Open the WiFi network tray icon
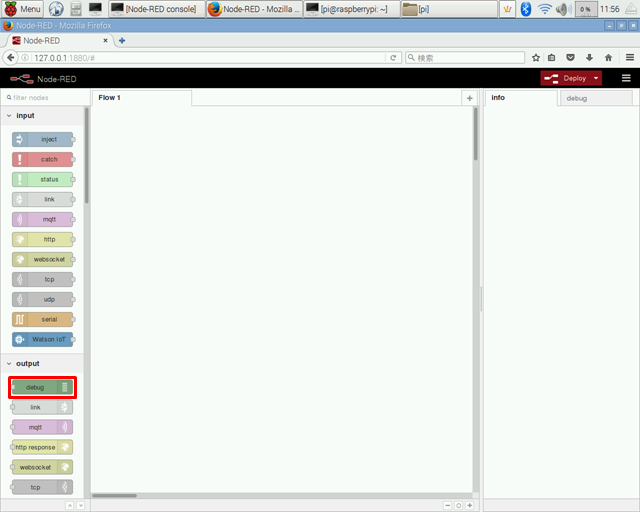This screenshot has width=640, height=512. tap(544, 9)
